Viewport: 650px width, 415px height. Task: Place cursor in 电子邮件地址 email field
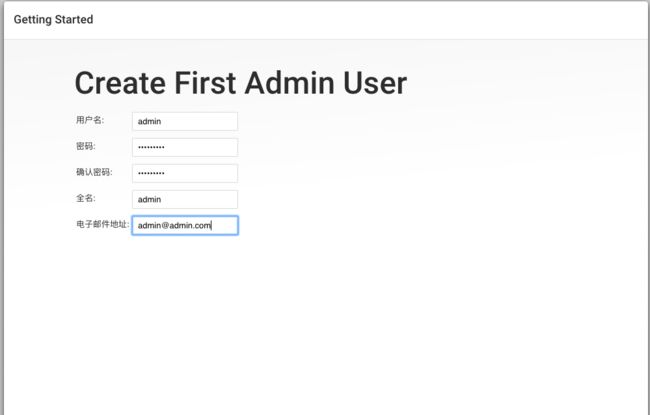[x=185, y=226]
